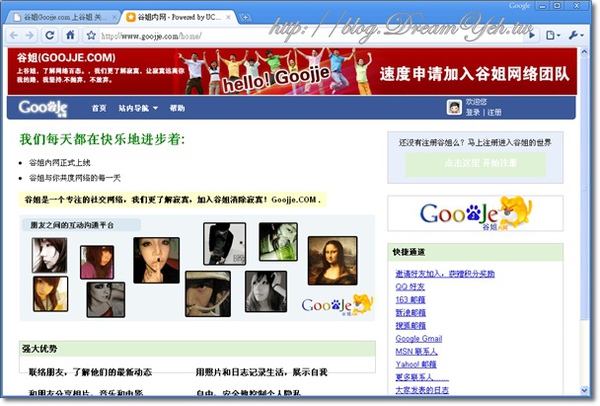Click the user avatar icon in navigation bar
Screen dimensions: 600x406
454,107
